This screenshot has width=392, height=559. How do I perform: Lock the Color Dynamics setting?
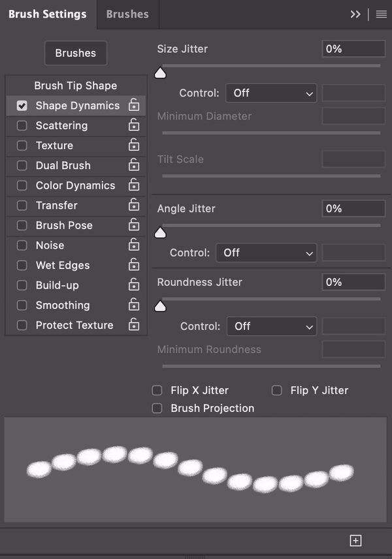click(x=134, y=185)
